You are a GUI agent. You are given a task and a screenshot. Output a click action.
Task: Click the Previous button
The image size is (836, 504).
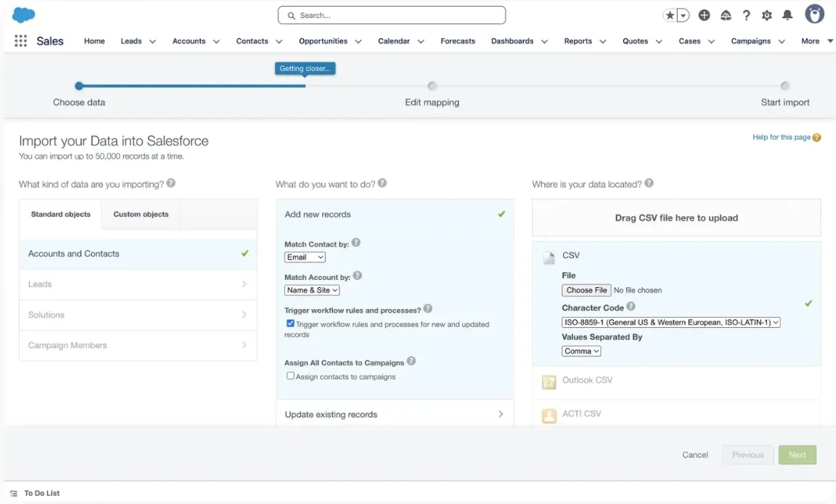click(747, 455)
